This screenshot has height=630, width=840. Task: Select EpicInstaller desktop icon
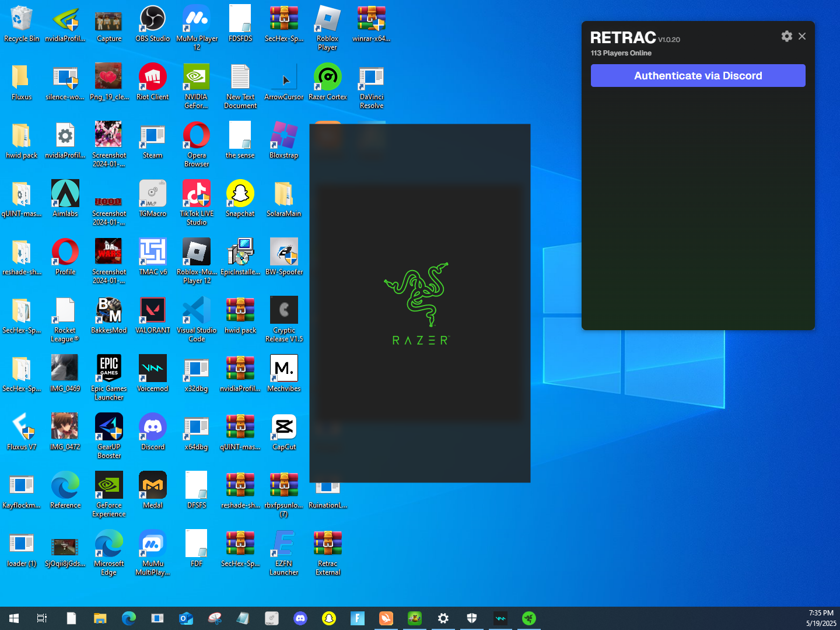(240, 257)
